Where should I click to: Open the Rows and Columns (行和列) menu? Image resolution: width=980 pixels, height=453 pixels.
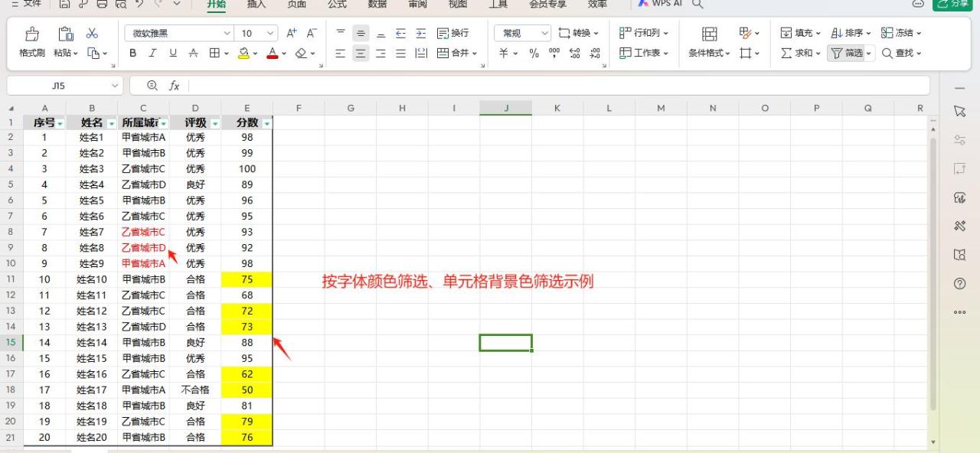click(644, 33)
